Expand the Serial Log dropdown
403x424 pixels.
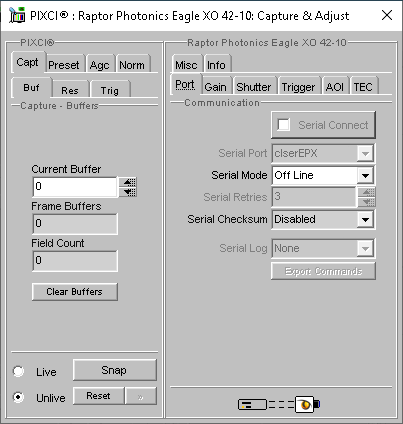(x=365, y=248)
